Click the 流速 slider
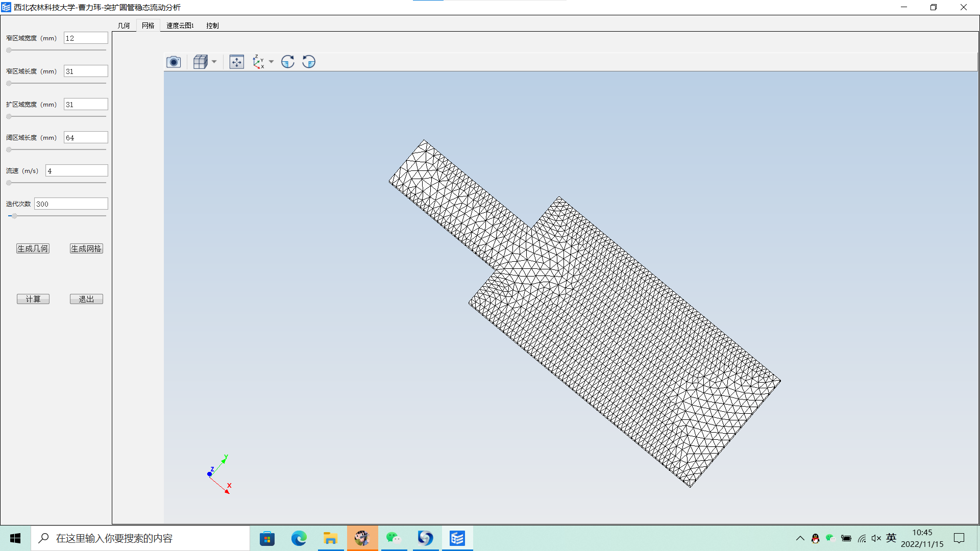The width and height of the screenshot is (980, 551). coord(56,183)
